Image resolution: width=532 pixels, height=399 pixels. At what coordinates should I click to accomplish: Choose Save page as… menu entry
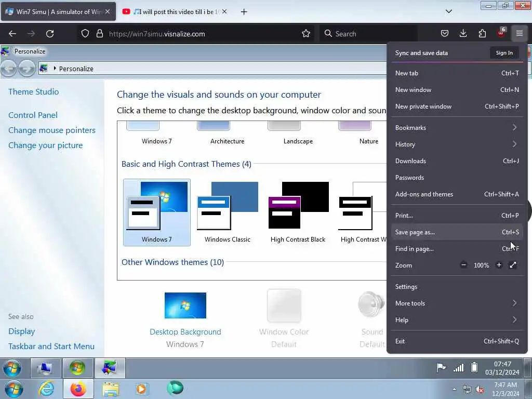[x=457, y=232]
